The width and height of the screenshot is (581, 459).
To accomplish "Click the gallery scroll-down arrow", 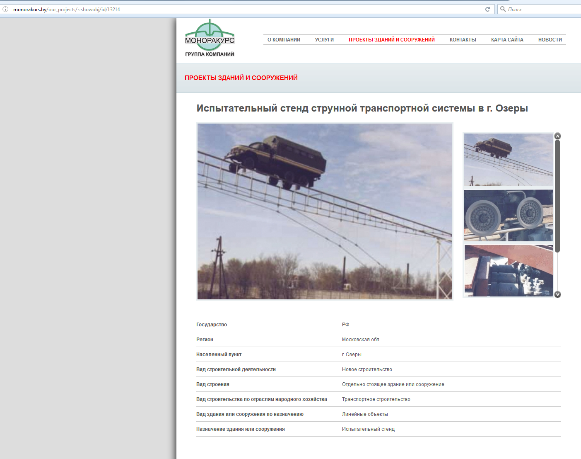I will (x=557, y=294).
